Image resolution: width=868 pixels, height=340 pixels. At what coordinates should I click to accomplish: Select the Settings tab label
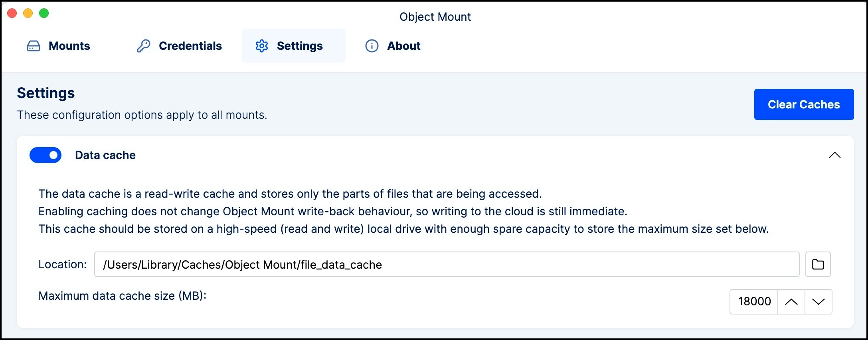(x=300, y=46)
